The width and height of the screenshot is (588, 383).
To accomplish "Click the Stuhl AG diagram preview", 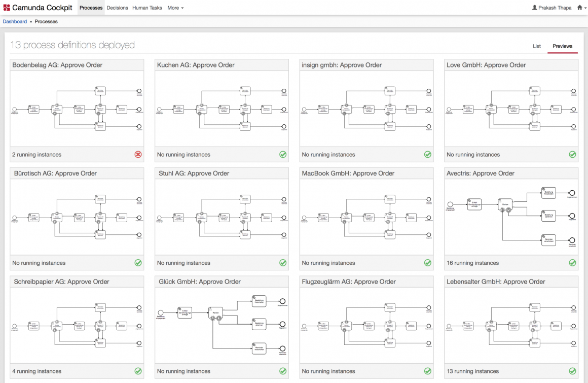I will pos(222,217).
